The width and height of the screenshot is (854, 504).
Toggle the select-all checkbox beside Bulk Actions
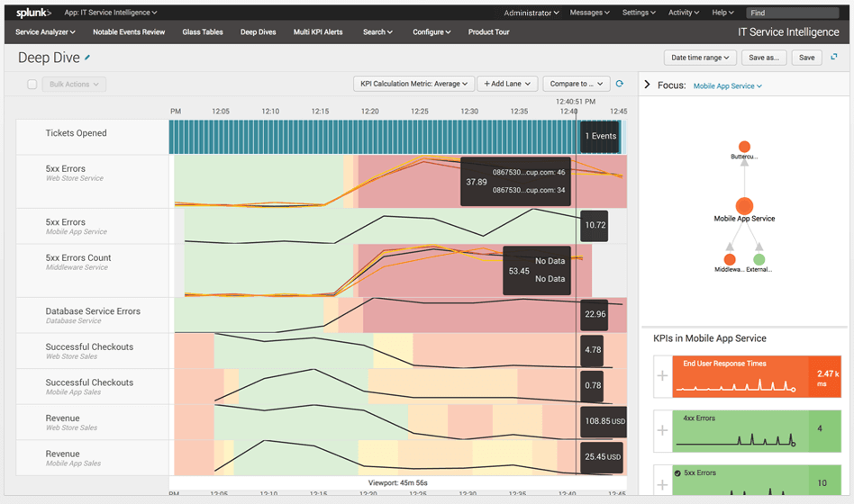[32, 85]
